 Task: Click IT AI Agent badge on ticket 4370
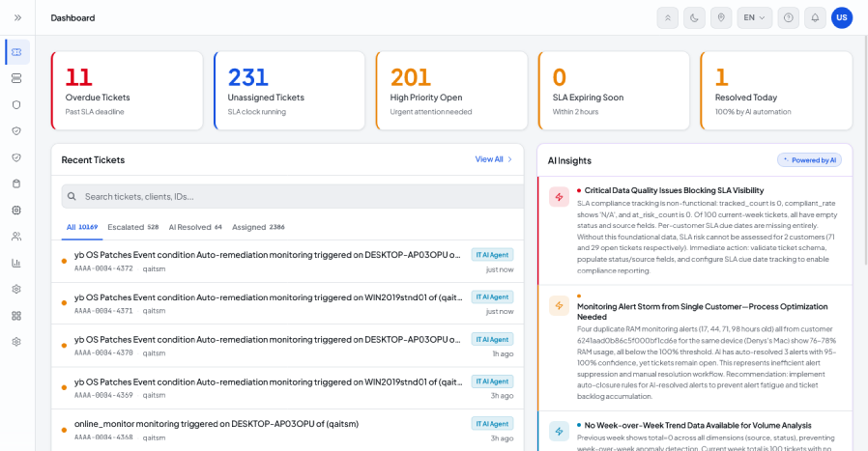(492, 339)
